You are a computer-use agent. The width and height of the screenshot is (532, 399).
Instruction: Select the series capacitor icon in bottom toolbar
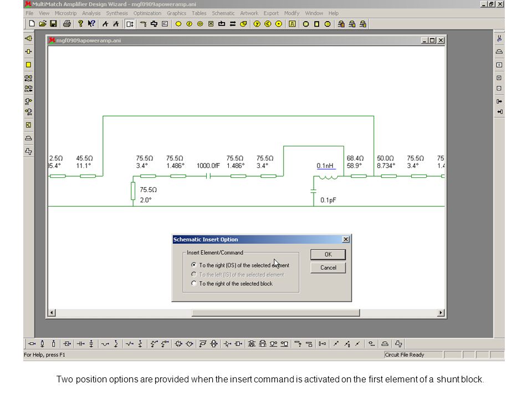pyautogui.click(x=80, y=344)
